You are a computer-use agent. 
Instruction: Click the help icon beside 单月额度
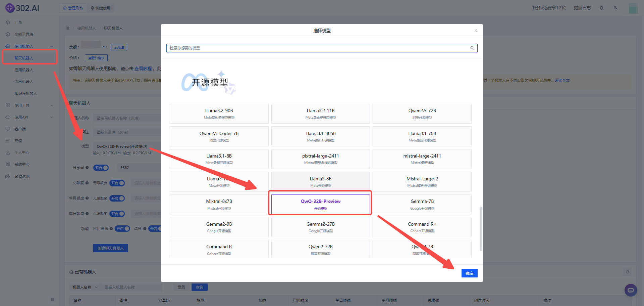87,198
